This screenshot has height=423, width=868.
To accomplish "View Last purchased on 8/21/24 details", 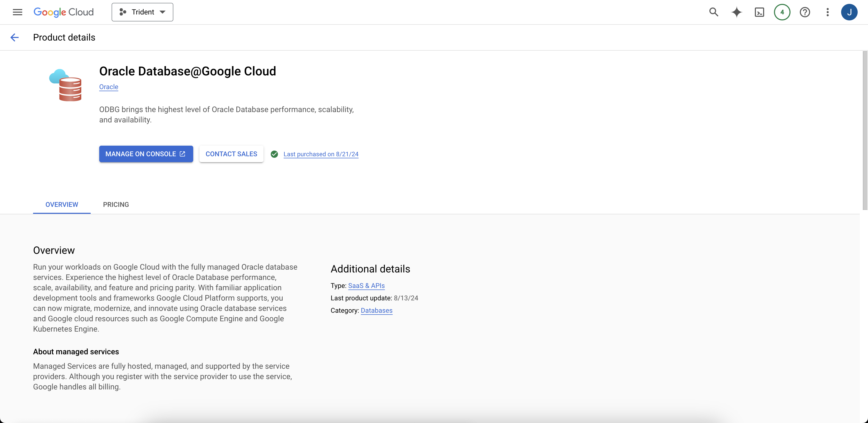I will [x=321, y=154].
